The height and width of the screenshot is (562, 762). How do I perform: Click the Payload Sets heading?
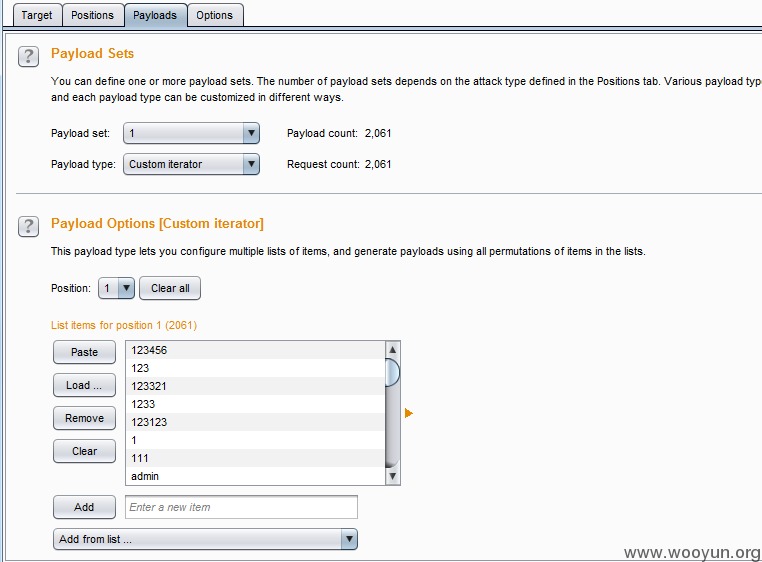click(92, 53)
